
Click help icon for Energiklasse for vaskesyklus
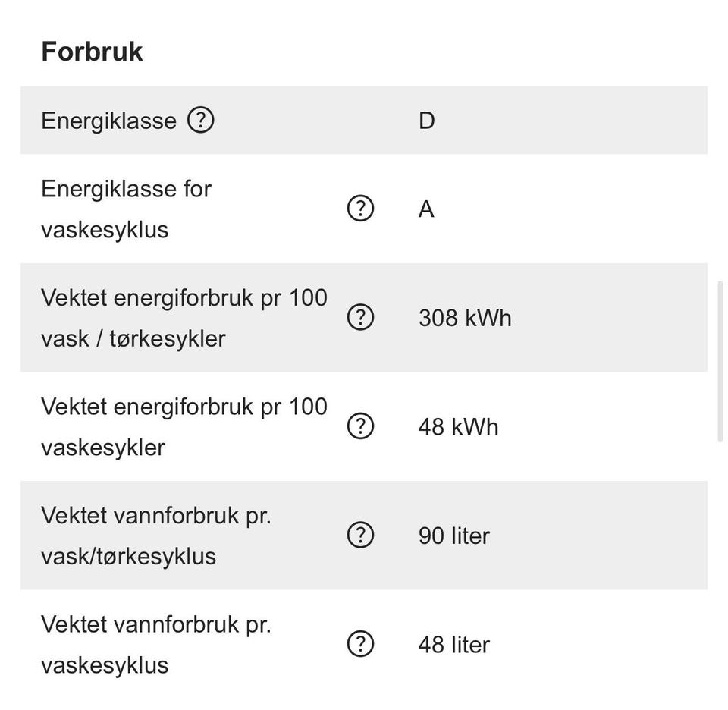coord(360,209)
